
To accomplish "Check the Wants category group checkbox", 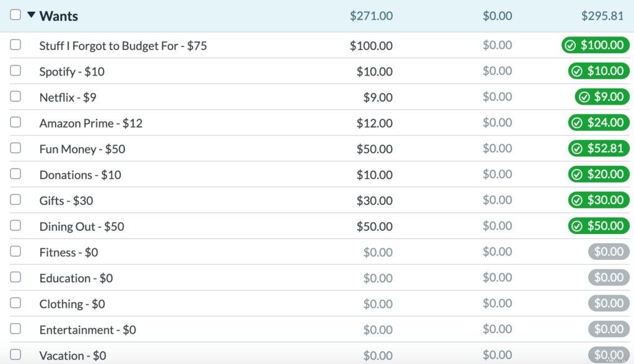I will pyautogui.click(x=15, y=15).
